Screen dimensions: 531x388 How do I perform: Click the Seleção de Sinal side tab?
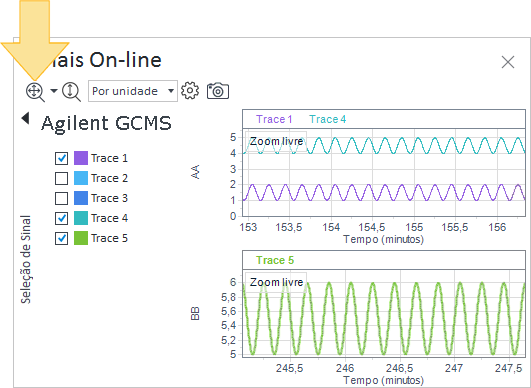tap(26, 259)
